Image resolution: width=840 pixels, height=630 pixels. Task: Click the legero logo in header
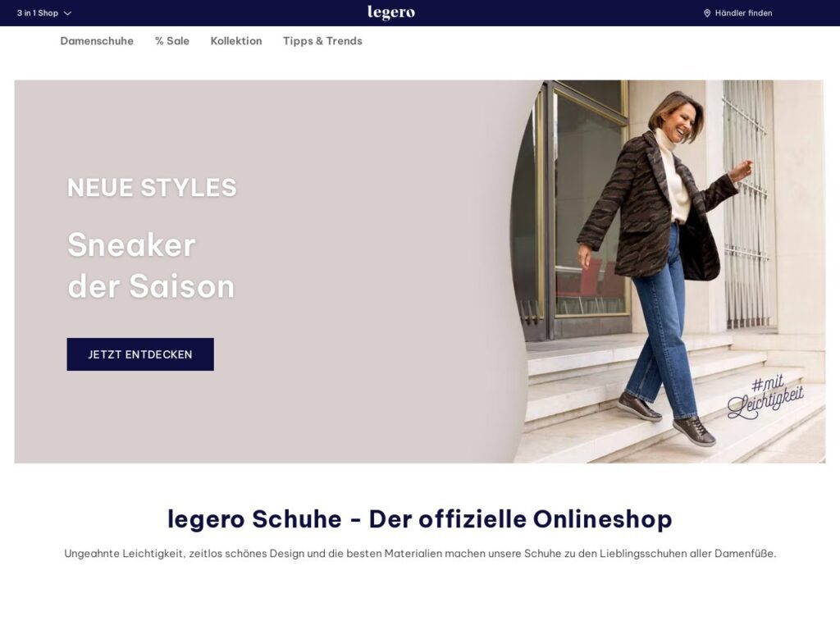391,12
